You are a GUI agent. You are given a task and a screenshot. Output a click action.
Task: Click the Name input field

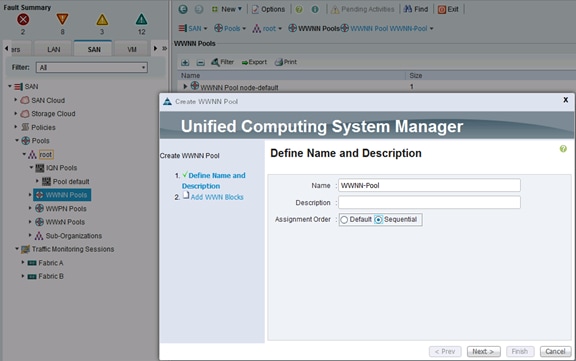(x=429, y=185)
